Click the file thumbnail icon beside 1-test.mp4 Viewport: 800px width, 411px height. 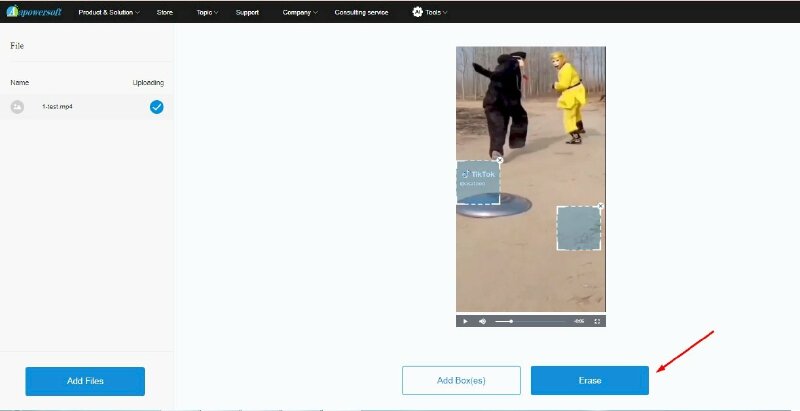[17, 107]
